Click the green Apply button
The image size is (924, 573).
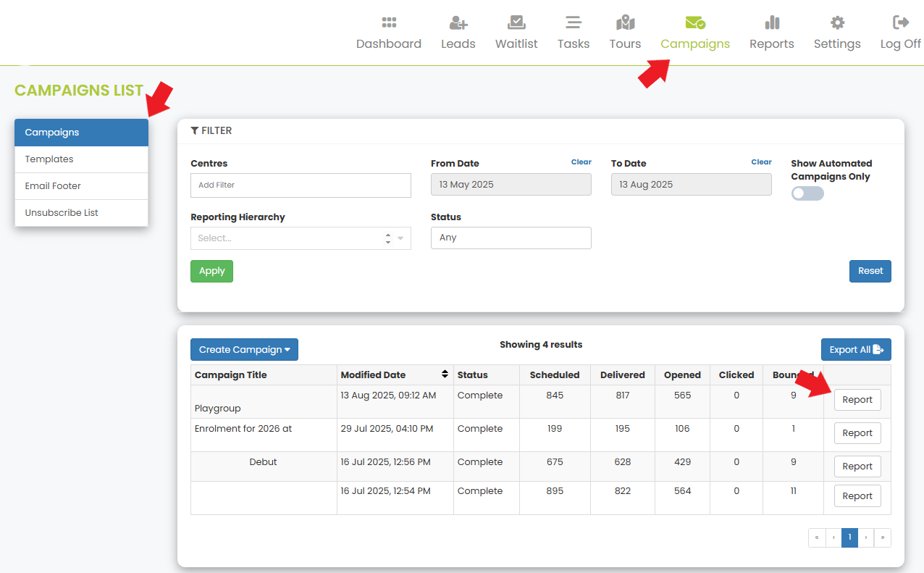click(211, 271)
